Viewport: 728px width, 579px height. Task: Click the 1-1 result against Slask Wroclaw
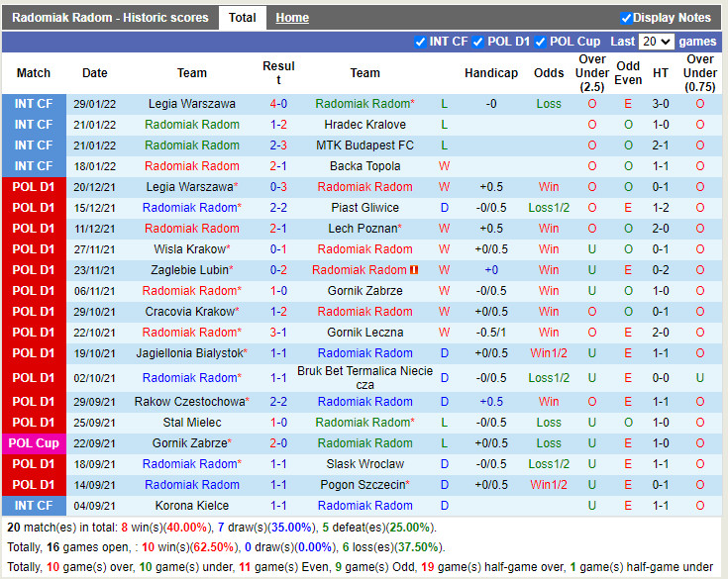pos(278,464)
